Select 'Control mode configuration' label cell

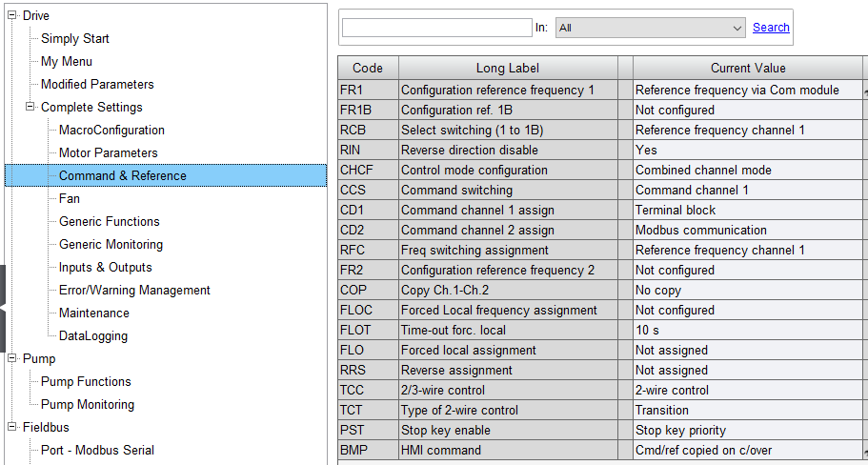tap(508, 170)
